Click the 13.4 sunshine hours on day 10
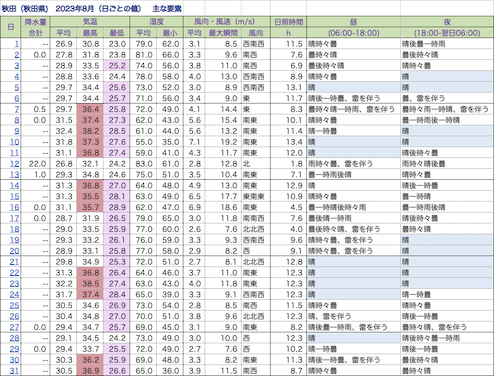 pos(294,142)
